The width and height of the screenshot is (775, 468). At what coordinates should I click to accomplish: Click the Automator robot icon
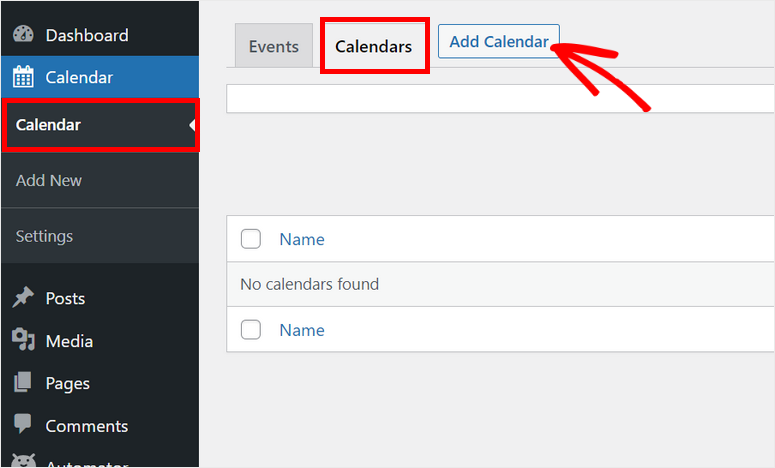tap(24, 462)
